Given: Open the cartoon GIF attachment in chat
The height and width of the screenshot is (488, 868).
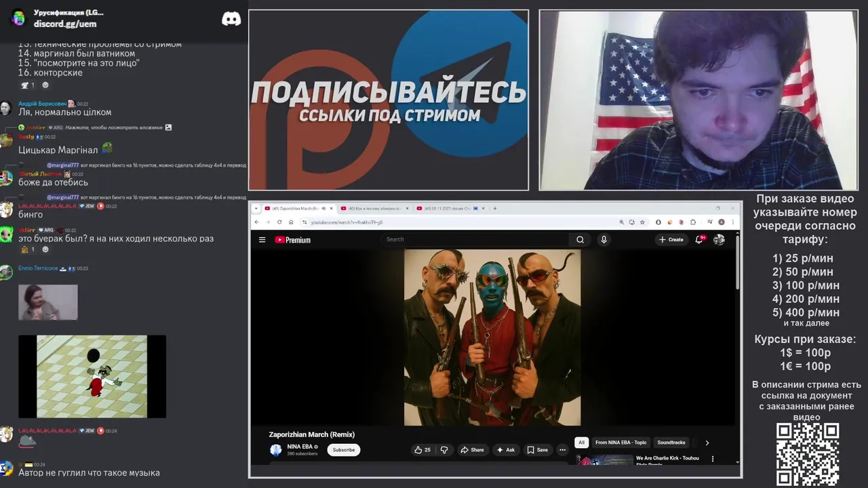Looking at the screenshot, I should (92, 376).
